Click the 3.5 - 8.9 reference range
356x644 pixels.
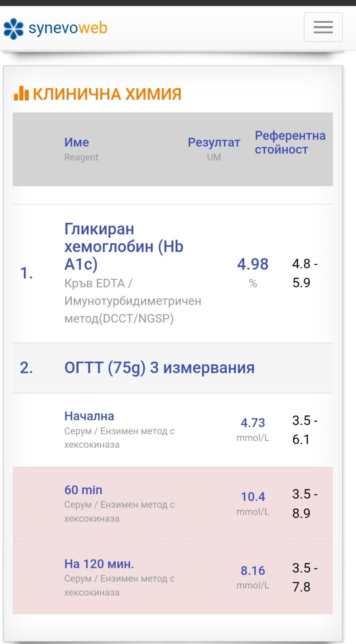tap(305, 503)
